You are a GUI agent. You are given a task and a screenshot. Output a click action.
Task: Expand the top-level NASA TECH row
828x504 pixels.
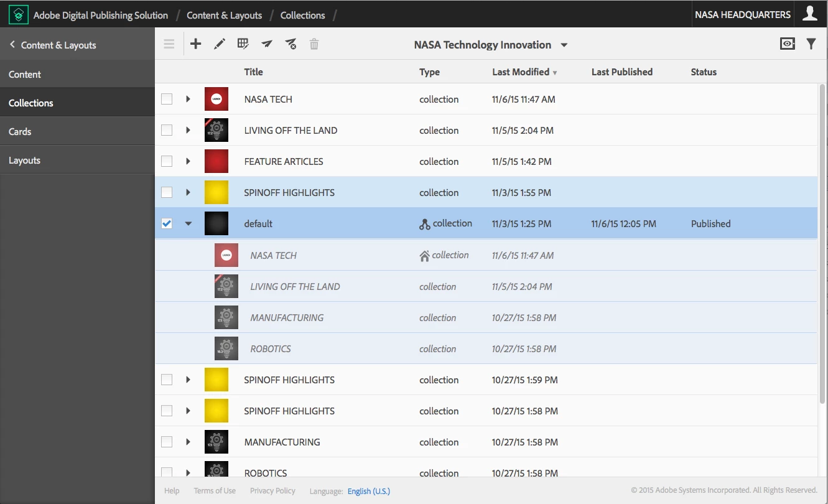click(188, 99)
